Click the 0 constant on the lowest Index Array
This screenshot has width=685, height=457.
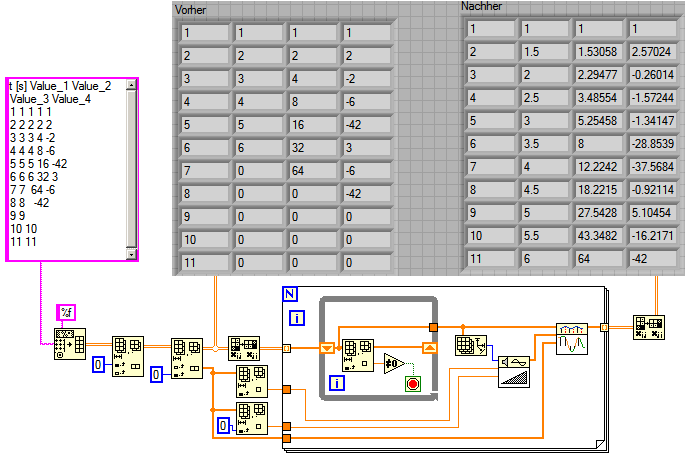(223, 426)
